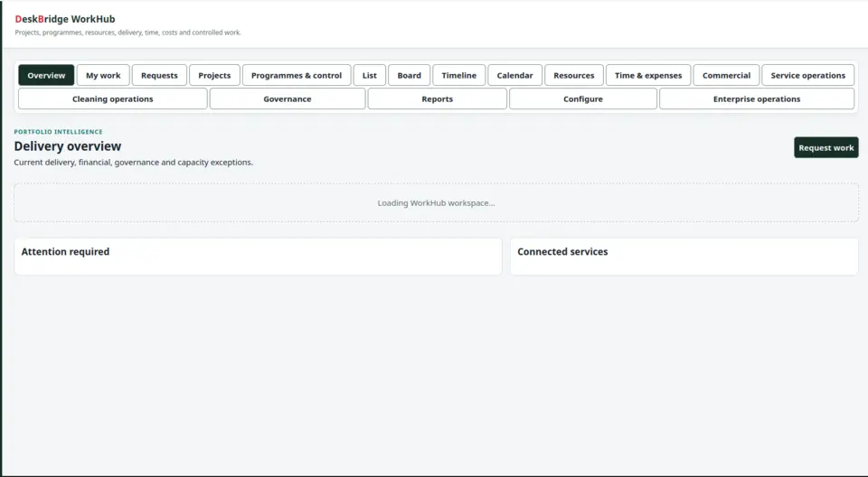Click the Connected services card heading
This screenshot has height=477, width=868.
click(x=562, y=252)
